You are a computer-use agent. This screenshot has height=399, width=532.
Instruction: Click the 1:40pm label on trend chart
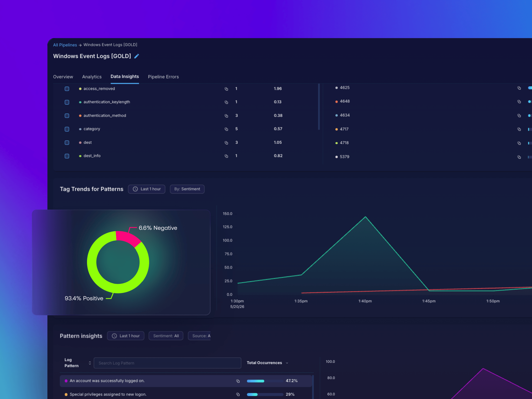coord(365,301)
